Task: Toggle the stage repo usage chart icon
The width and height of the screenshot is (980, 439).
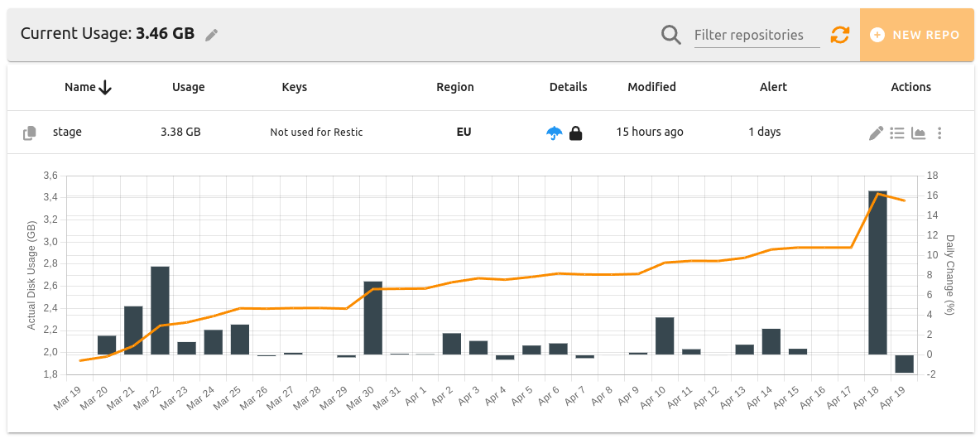Action: tap(918, 133)
